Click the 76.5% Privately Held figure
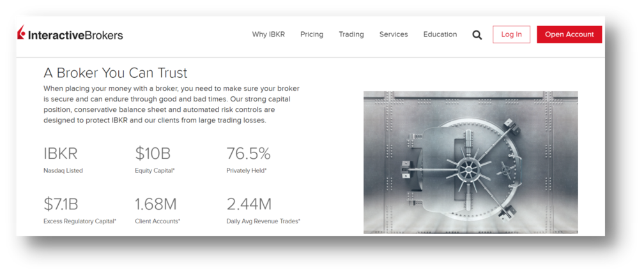Image resolution: width=644 pixels, height=275 pixels. click(249, 154)
